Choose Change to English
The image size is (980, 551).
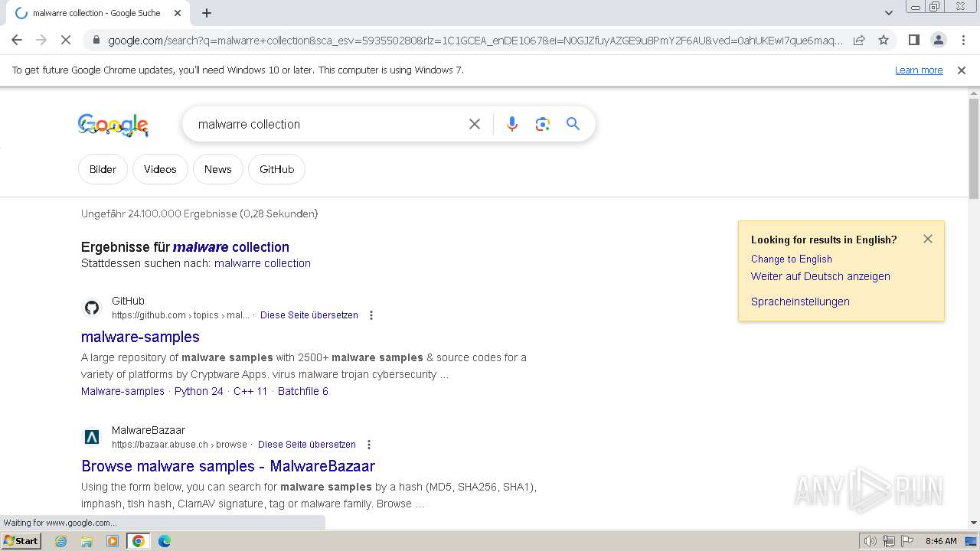792,259
